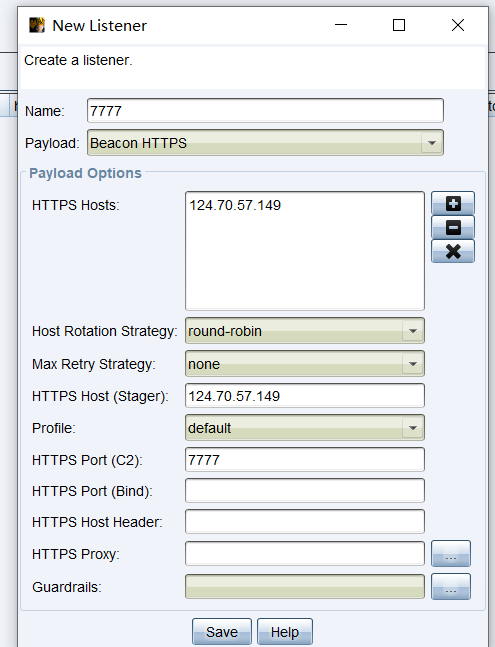Open the Payload dropdown

pos(265,143)
